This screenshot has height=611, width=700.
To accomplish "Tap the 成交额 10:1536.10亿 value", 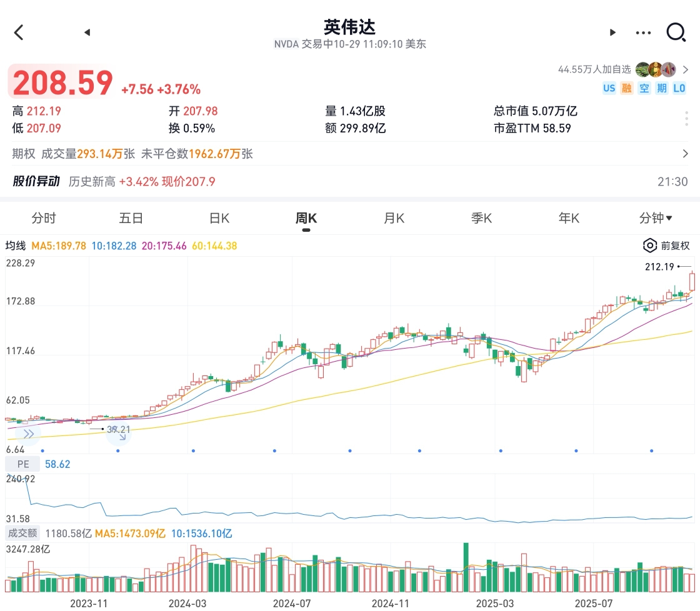I will tap(201, 534).
